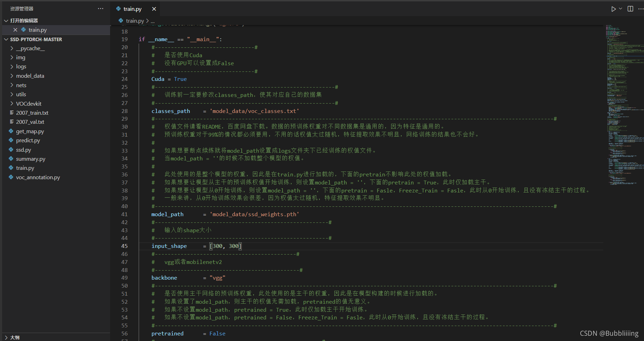Open run options dropdown arrow
This screenshot has height=341, width=644.
coord(620,9)
